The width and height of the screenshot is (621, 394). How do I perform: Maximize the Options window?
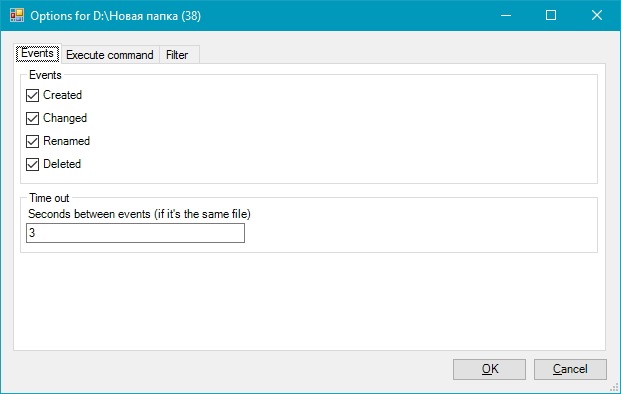click(551, 15)
